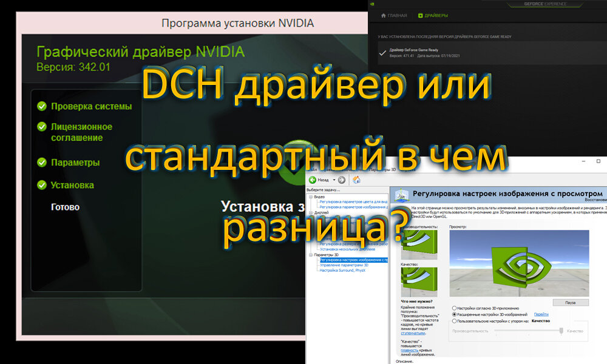
Task: Click the Пауза button under preview
Action: pyautogui.click(x=571, y=303)
